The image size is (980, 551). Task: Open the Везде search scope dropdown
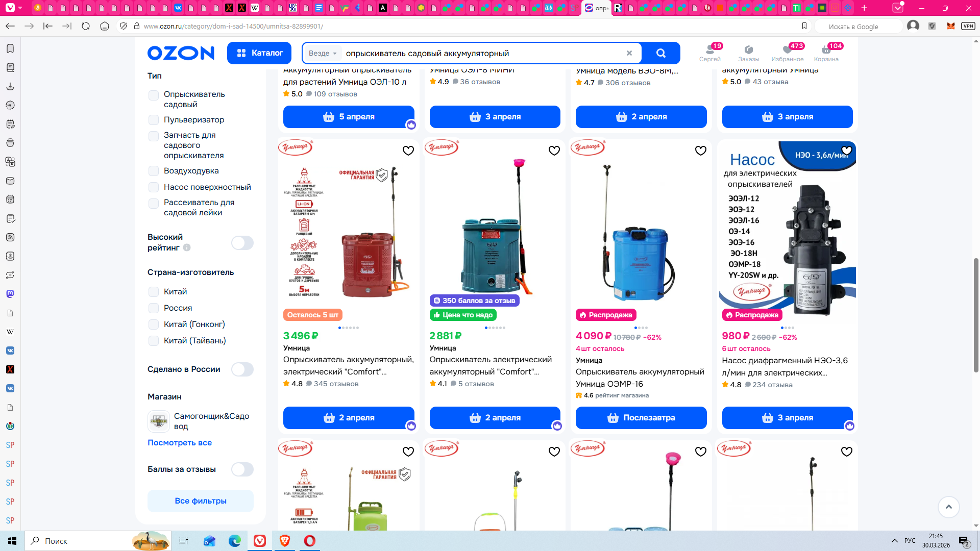(x=323, y=53)
